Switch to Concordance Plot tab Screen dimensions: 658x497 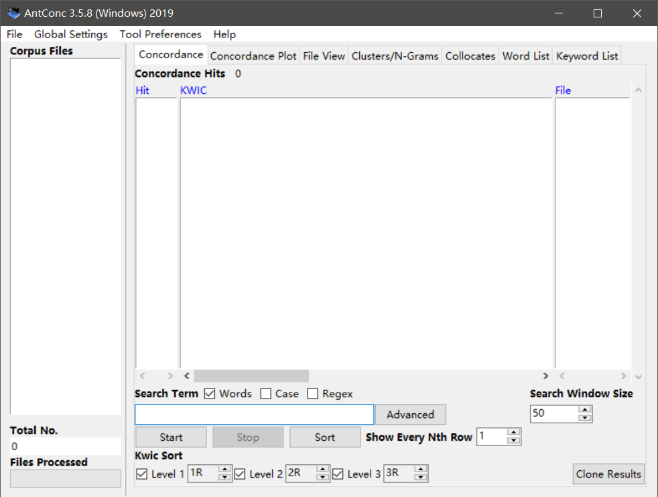253,56
